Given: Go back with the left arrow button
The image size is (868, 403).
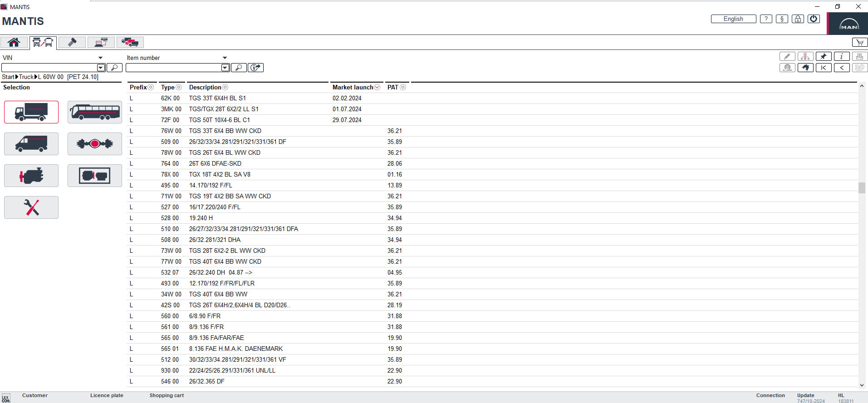Looking at the screenshot, I should coord(842,68).
